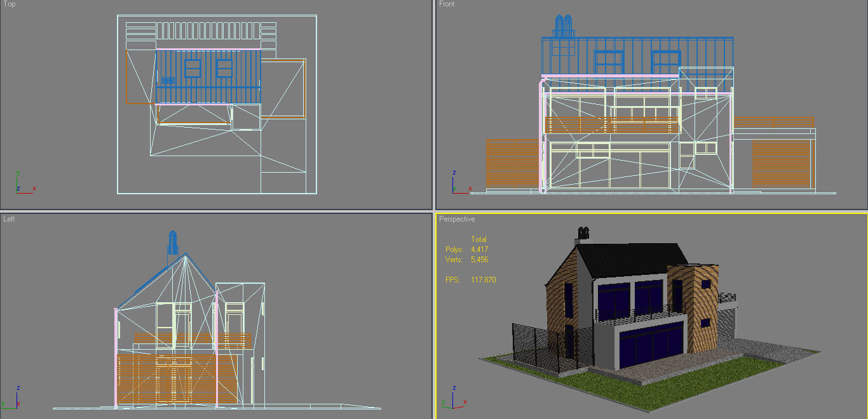Open the Perspective viewport label menu
The image size is (868, 419).
(457, 219)
